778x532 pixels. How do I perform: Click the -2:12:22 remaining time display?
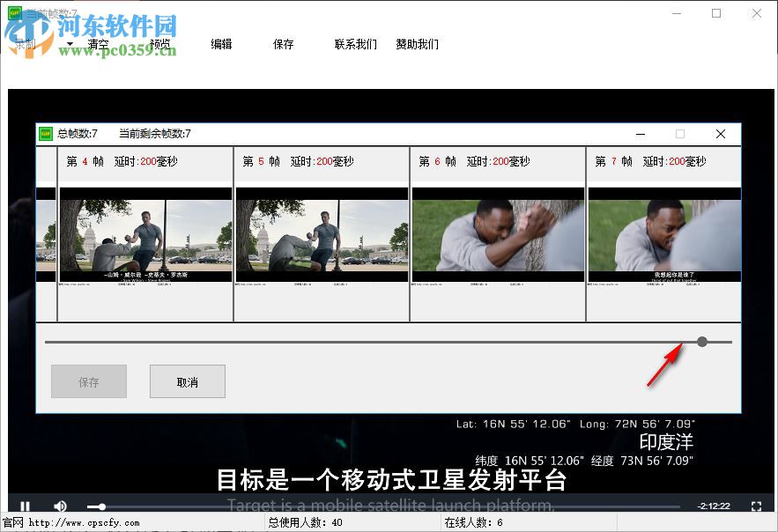(714, 506)
